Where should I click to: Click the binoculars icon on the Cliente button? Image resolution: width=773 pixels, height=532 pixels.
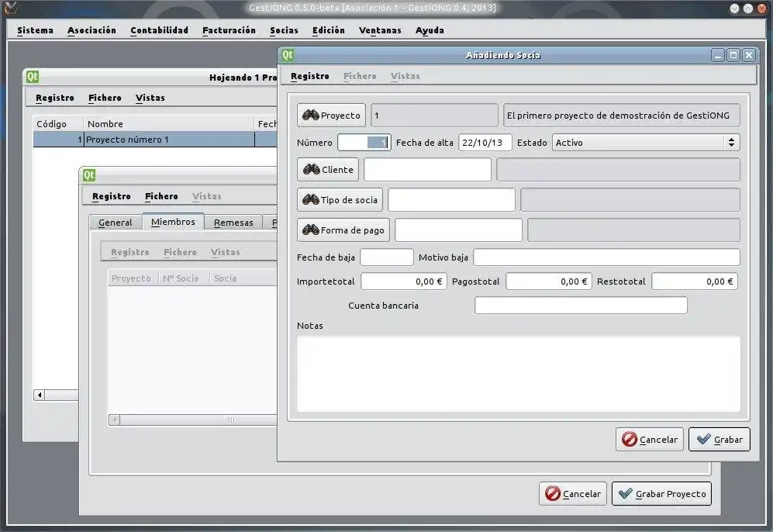click(312, 170)
